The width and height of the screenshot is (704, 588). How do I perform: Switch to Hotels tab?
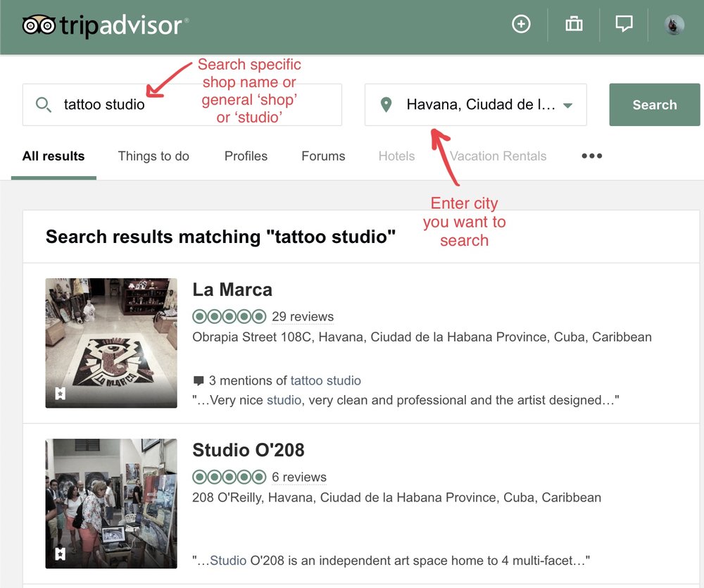[396, 156]
